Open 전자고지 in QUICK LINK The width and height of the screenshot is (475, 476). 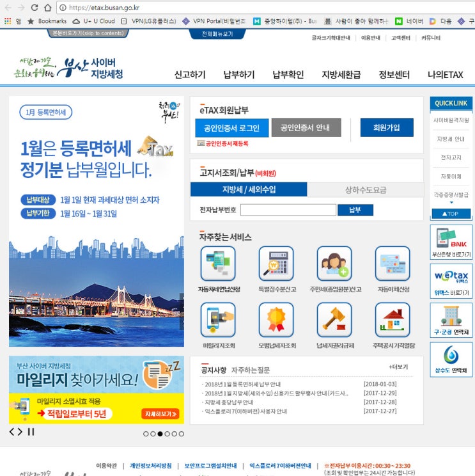pos(451,157)
